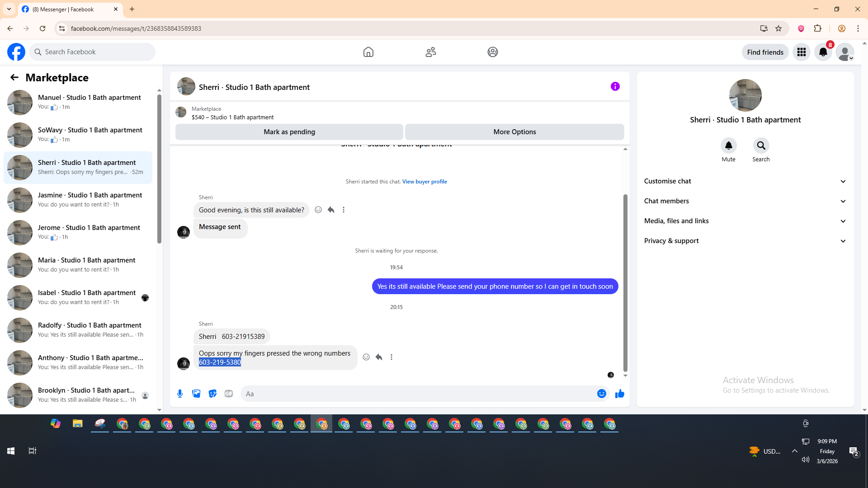Click the purple conversation info icon

(615, 86)
